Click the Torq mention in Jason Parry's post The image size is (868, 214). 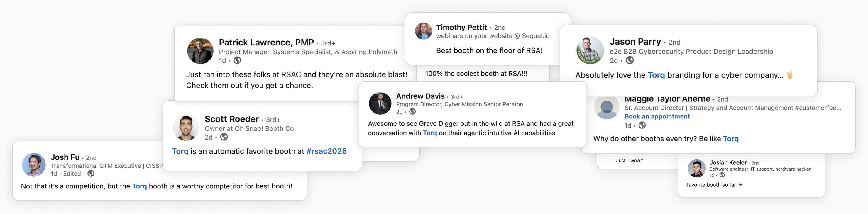(656, 75)
